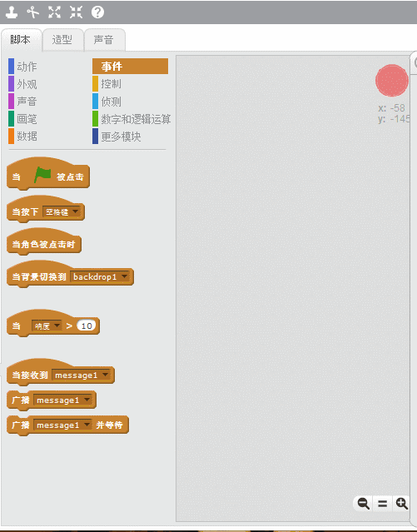Click the x: -58 coordinate readout
This screenshot has width=417, height=532.
click(x=392, y=108)
